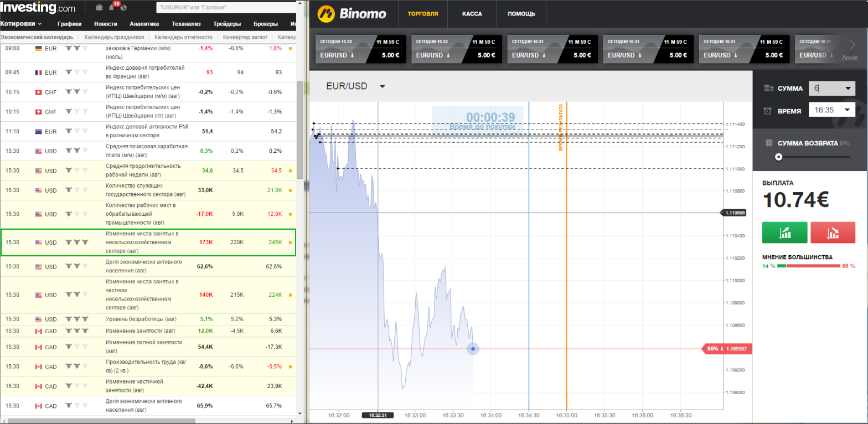The width and height of the screenshot is (868, 424).
Task: Click the Swiss flag in 10:15 (м/м) row
Action: 39,92
